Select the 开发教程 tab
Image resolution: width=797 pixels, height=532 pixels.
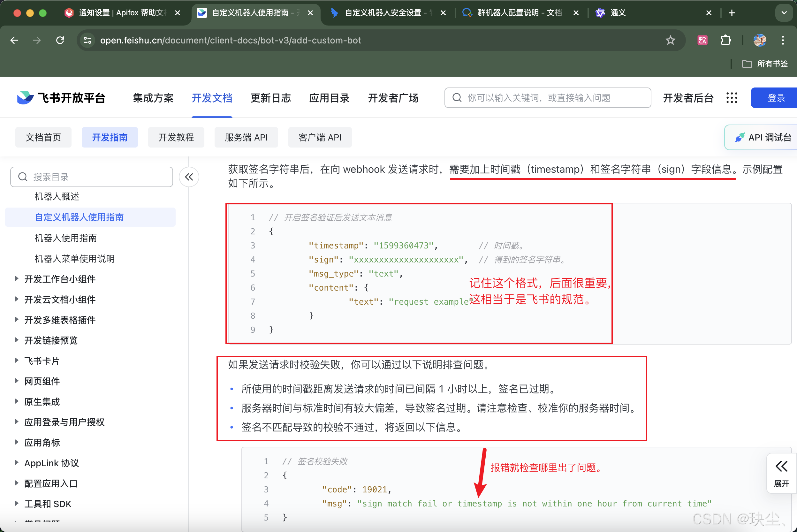tap(176, 137)
